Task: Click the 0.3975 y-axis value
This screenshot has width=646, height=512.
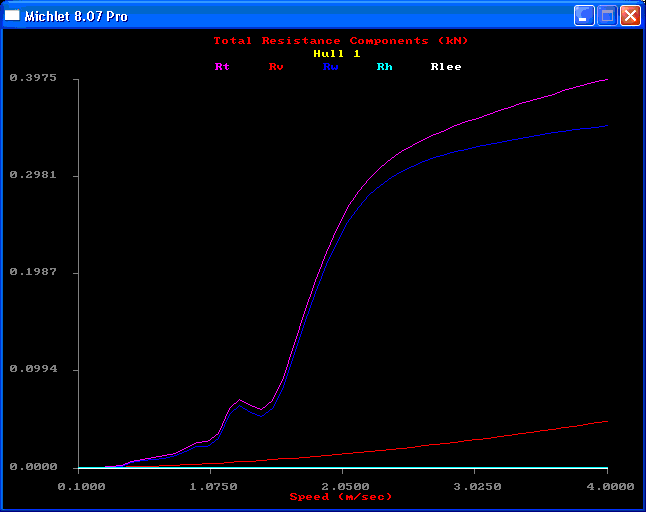Action: point(33,78)
